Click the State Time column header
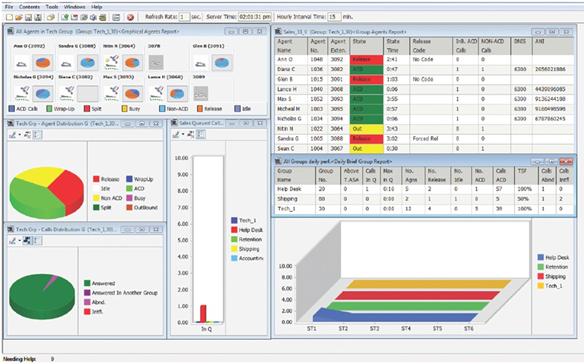The image size is (584, 364). (x=396, y=46)
